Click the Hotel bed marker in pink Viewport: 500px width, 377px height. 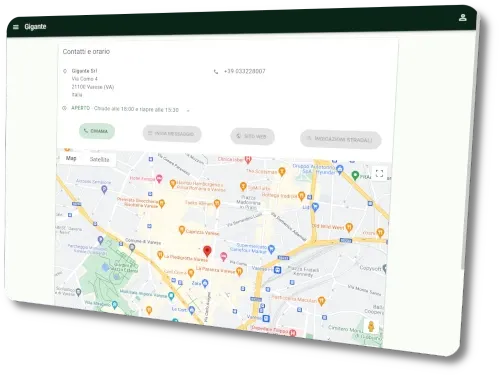coord(159,179)
